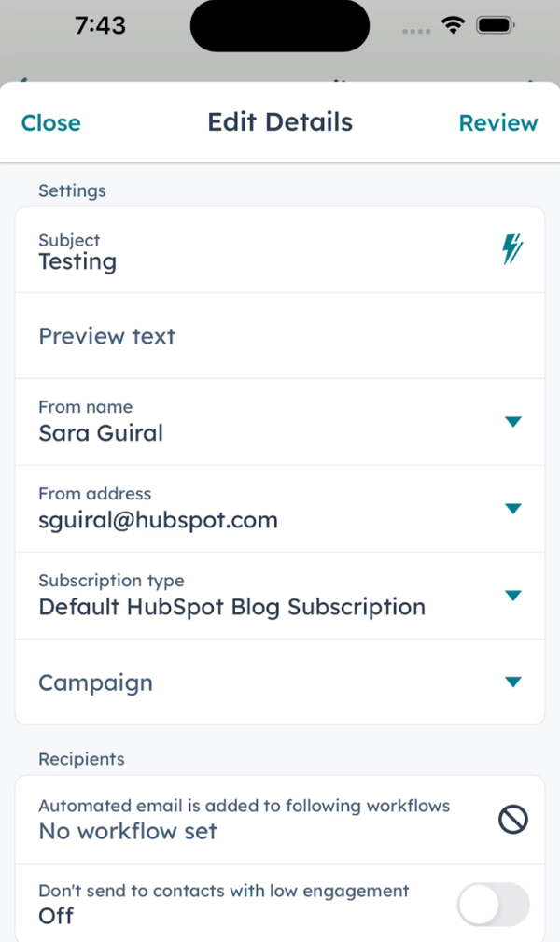This screenshot has height=942, width=560.
Task: Tap the lightning bolt personalization icon
Action: click(x=512, y=249)
